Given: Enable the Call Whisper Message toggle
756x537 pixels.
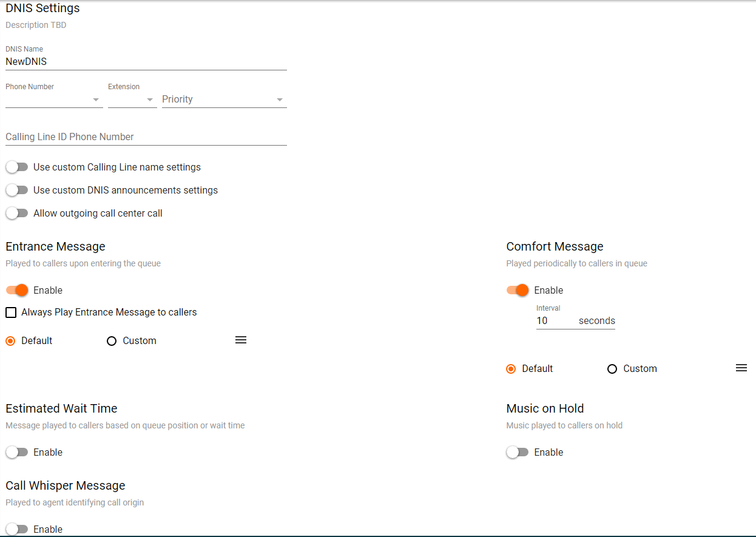Looking at the screenshot, I should [x=17, y=529].
